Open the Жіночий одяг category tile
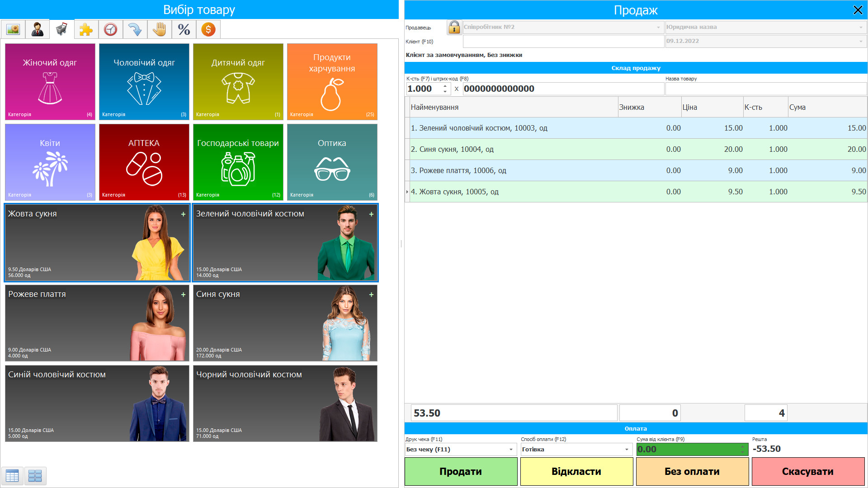The width and height of the screenshot is (868, 488). click(50, 82)
